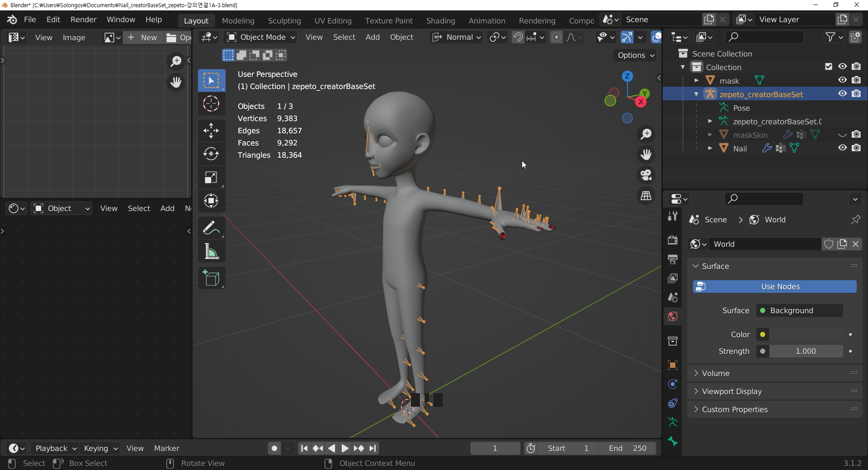This screenshot has width=868, height=470.
Task: Select the Cursor tool in viewport toolbar
Action: pyautogui.click(x=211, y=104)
